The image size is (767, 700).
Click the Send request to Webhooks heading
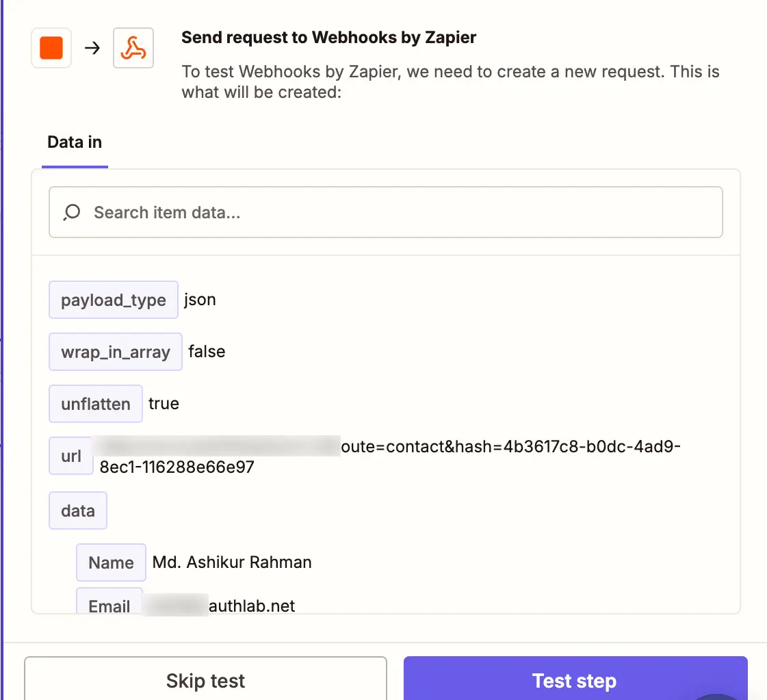pyautogui.click(x=328, y=37)
